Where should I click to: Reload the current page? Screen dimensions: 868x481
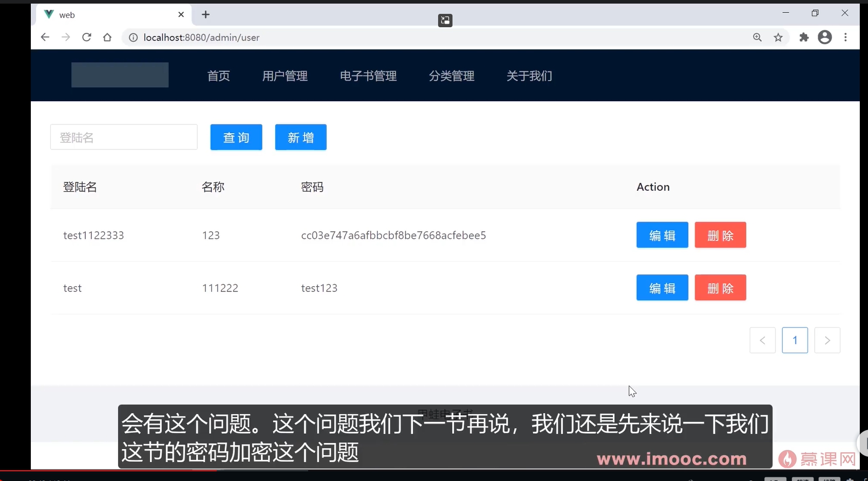point(86,37)
